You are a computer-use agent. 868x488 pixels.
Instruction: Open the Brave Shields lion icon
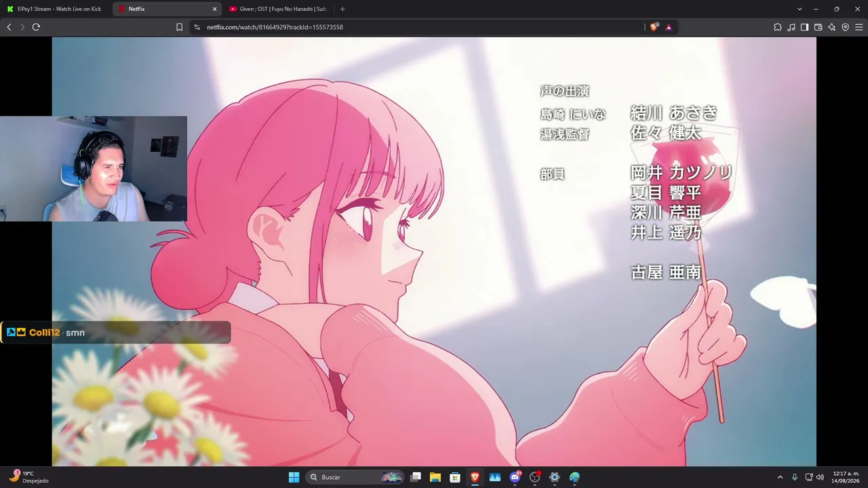coord(654,27)
